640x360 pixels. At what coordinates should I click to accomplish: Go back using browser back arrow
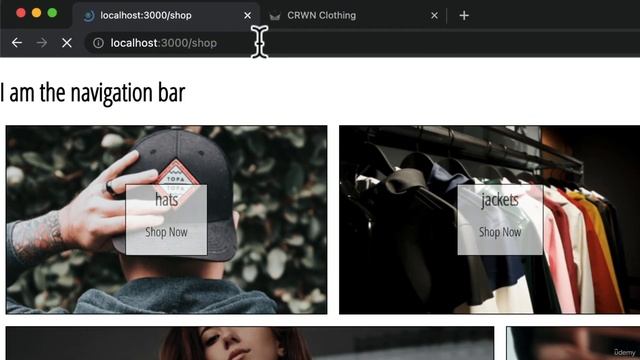17,42
